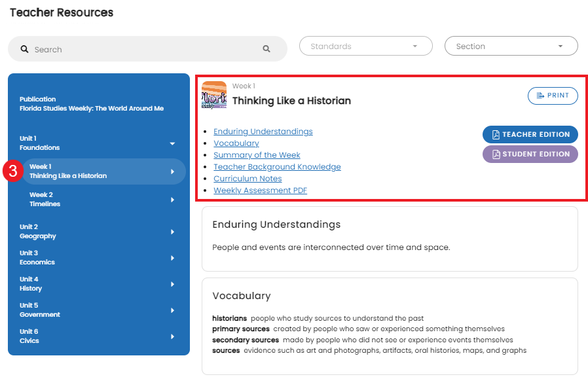Select Week 1 Thinking Like a Historian
588x377 pixels.
(104, 171)
